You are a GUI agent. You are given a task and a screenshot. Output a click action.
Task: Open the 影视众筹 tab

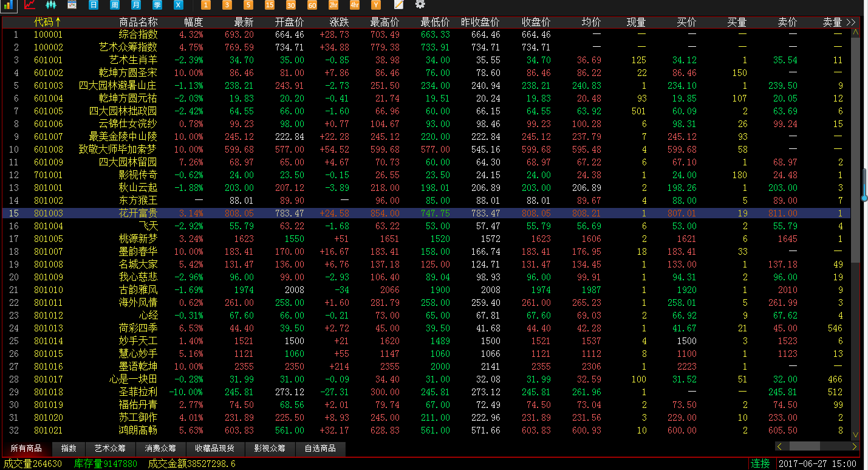tap(270, 449)
